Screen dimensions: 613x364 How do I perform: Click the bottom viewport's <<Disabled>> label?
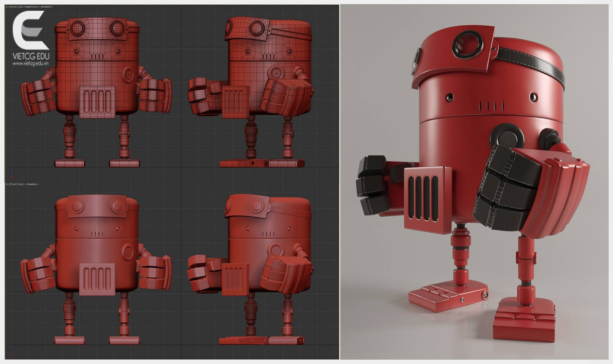point(32,184)
